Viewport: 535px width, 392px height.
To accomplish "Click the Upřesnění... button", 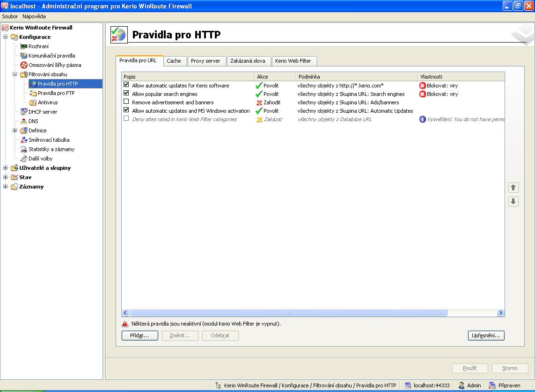I will pyautogui.click(x=486, y=335).
